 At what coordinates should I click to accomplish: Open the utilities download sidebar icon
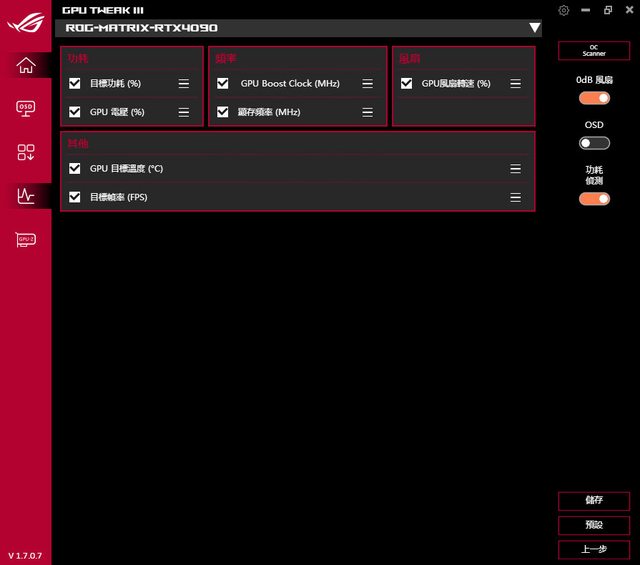click(26, 152)
